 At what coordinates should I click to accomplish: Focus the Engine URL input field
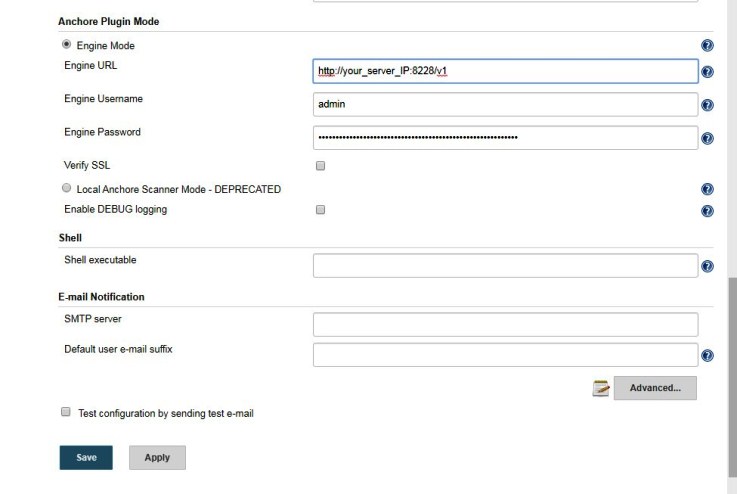pyautogui.click(x=504, y=71)
